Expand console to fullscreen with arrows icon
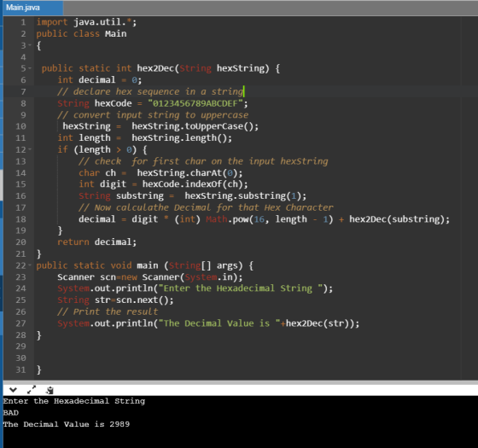The image size is (478, 448). coord(31,389)
